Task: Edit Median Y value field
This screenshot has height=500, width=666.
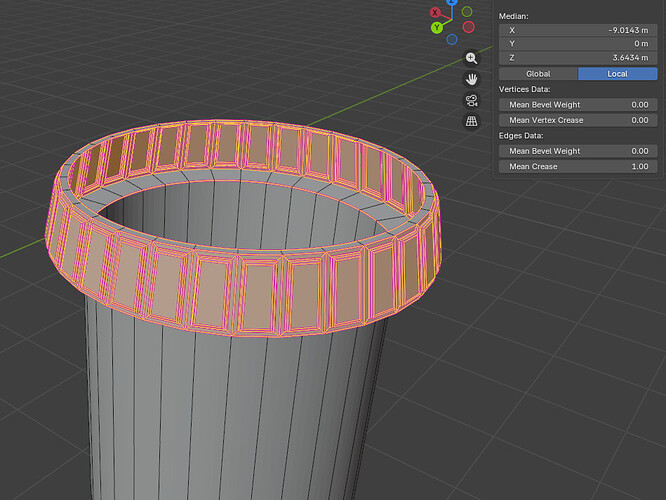Action: (x=578, y=44)
